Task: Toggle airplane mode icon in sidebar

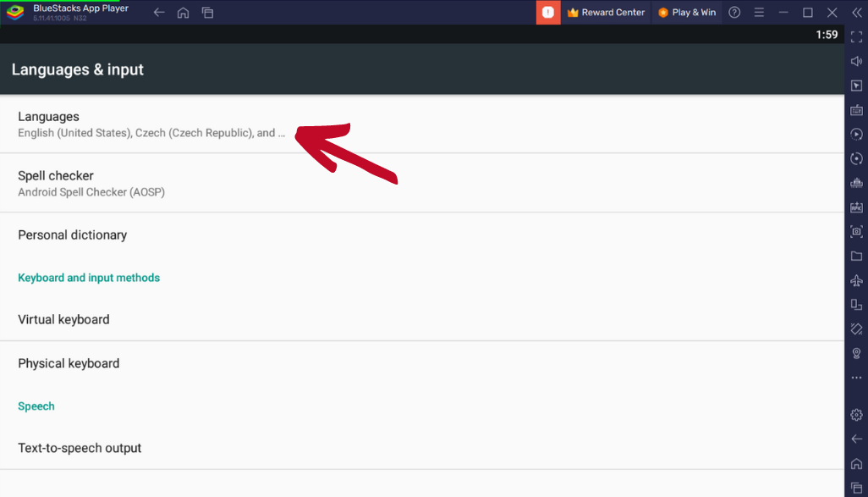Action: 856,280
